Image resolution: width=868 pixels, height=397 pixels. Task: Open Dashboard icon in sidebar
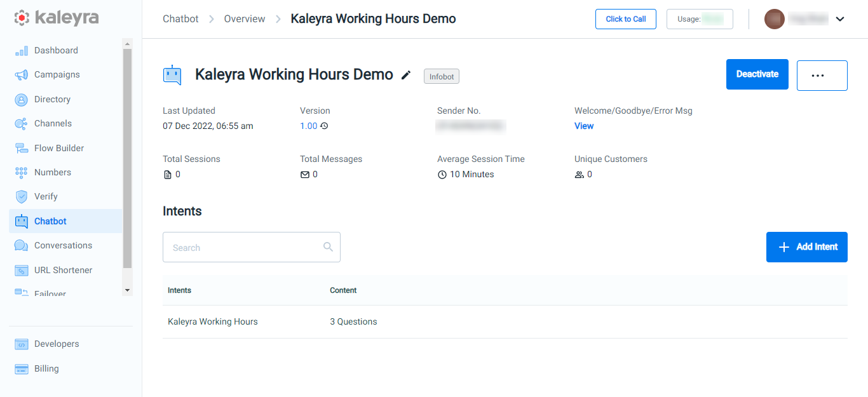click(x=22, y=51)
